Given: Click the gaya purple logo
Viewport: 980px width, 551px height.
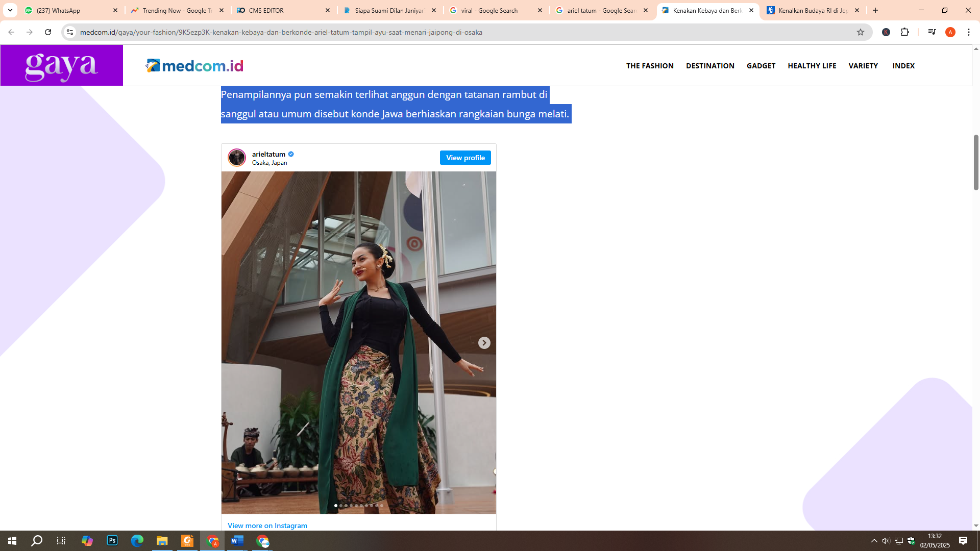Looking at the screenshot, I should [61, 65].
